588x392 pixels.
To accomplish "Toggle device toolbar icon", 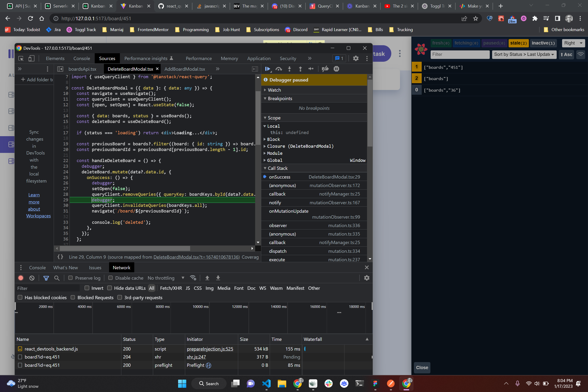I will pos(31,58).
